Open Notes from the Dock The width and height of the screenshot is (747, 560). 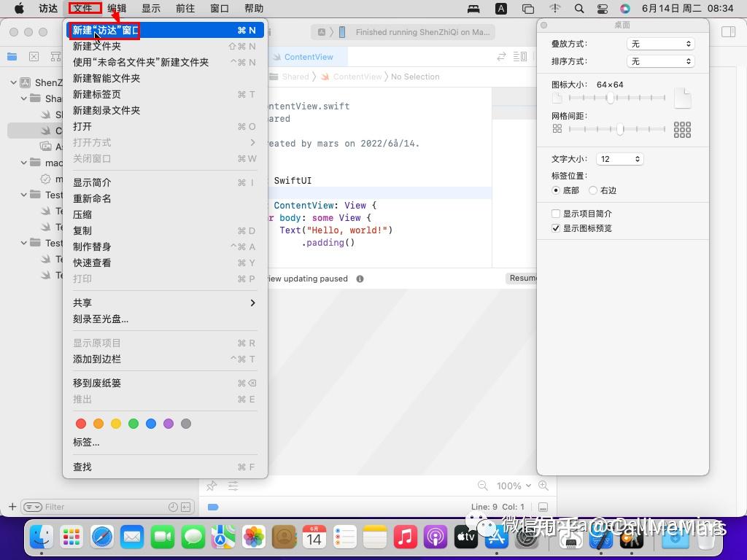[x=374, y=537]
